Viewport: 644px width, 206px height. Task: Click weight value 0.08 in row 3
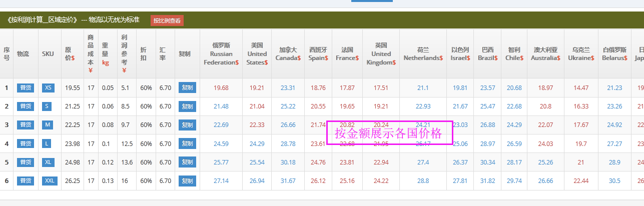coord(108,125)
